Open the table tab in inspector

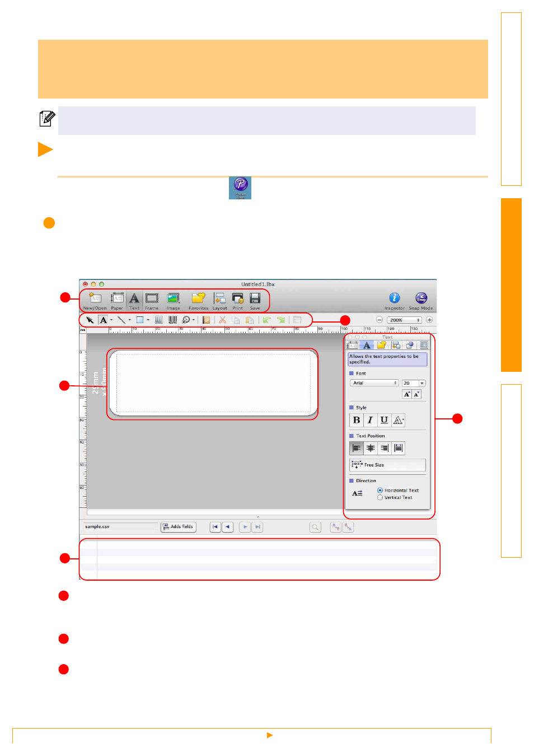pos(424,345)
